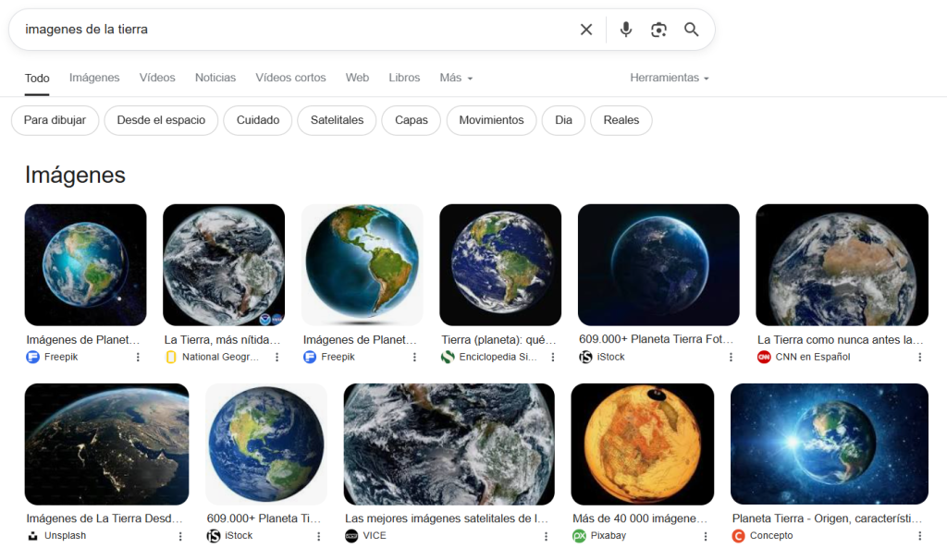Open options menu for CNN en Español result

click(x=919, y=357)
